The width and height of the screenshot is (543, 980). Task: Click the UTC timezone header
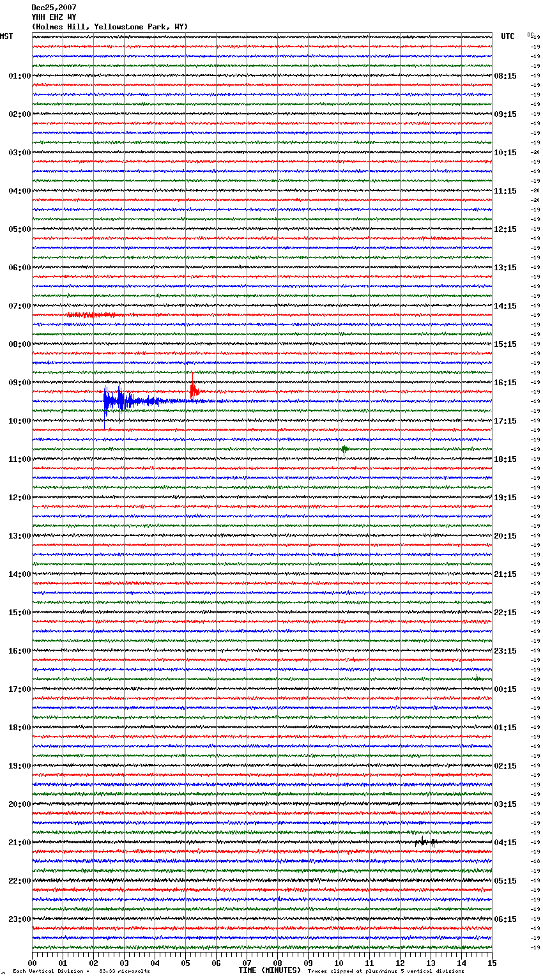click(508, 36)
